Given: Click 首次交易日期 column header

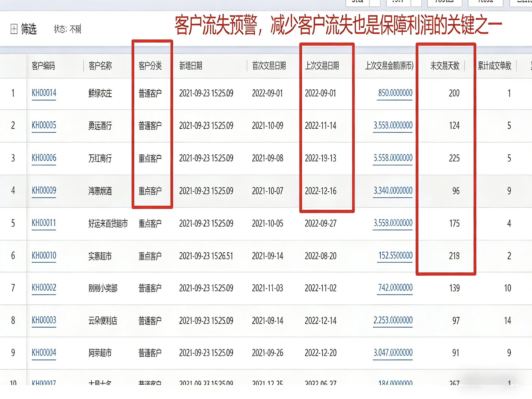Looking at the screenshot, I should pyautogui.click(x=269, y=66).
